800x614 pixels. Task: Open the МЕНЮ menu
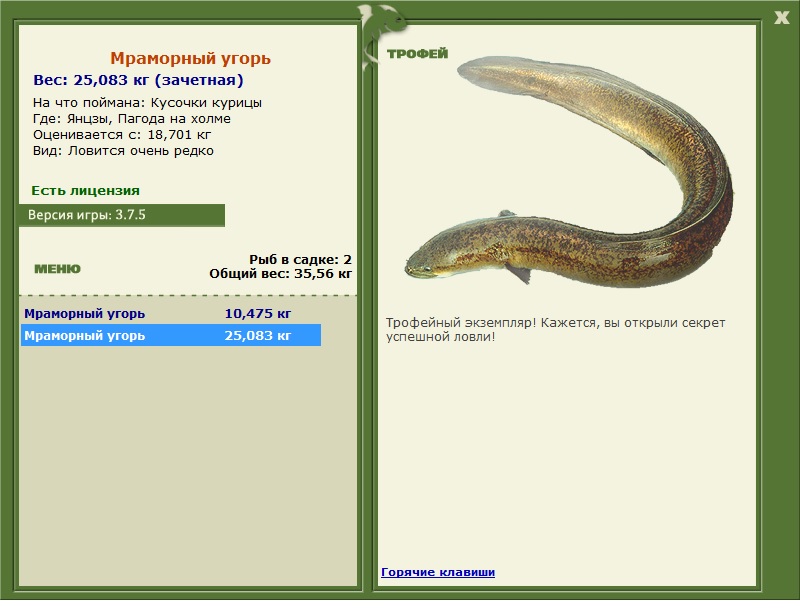click(x=57, y=269)
